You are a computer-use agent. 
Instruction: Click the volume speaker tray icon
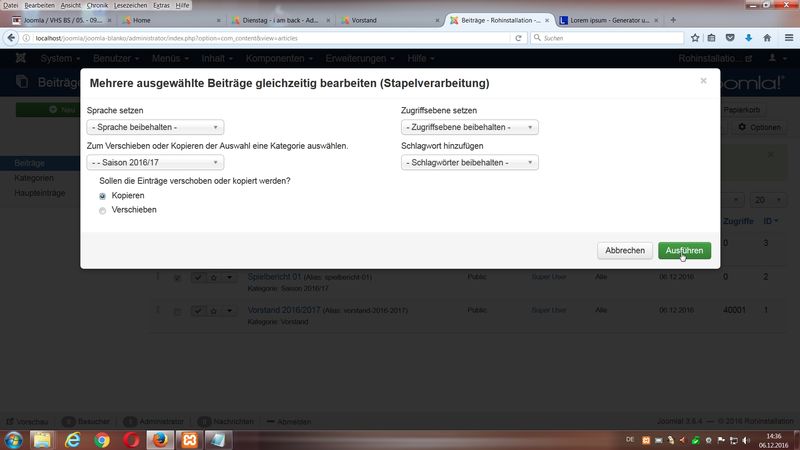coord(746,440)
